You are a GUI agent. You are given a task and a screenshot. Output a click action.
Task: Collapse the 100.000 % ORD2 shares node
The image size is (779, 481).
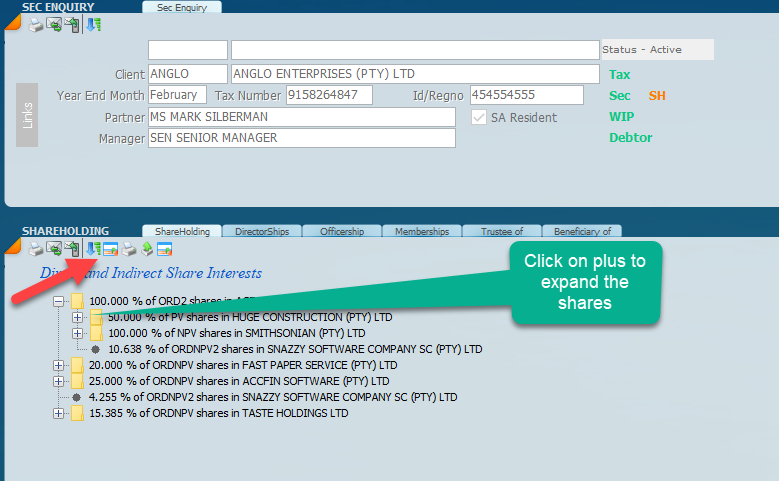coord(59,301)
